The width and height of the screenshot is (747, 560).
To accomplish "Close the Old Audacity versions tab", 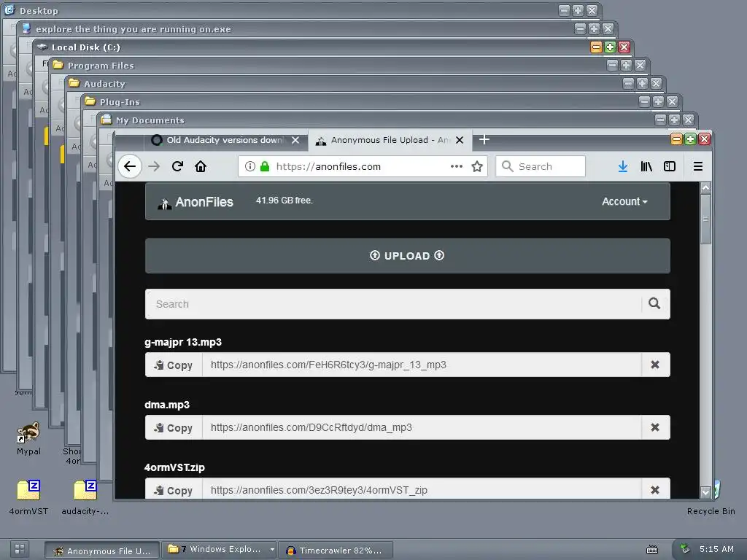I will point(295,140).
